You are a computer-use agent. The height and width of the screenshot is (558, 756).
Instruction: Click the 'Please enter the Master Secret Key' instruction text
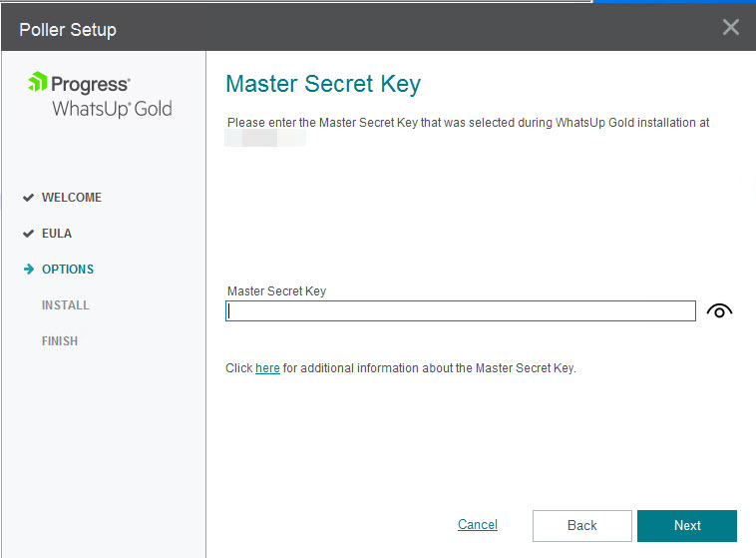point(468,123)
